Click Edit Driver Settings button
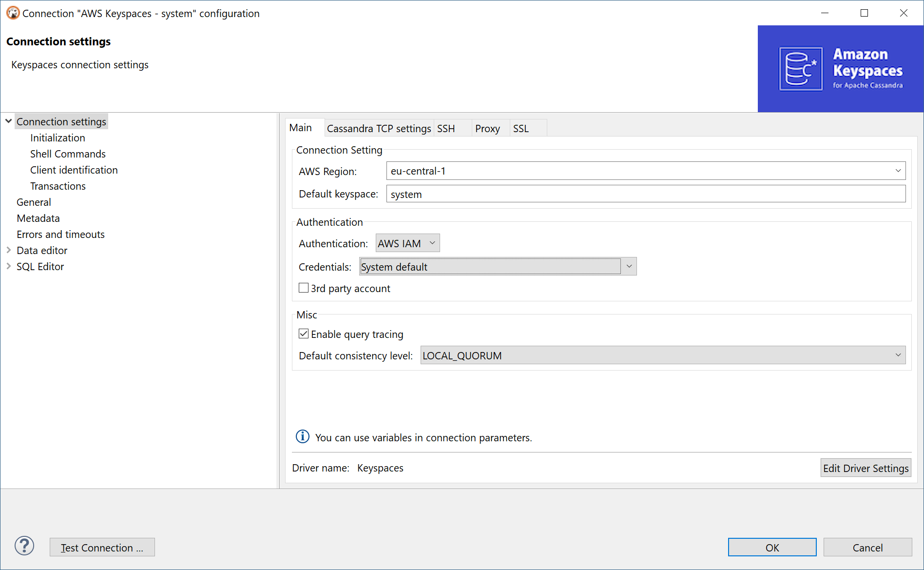 point(866,468)
